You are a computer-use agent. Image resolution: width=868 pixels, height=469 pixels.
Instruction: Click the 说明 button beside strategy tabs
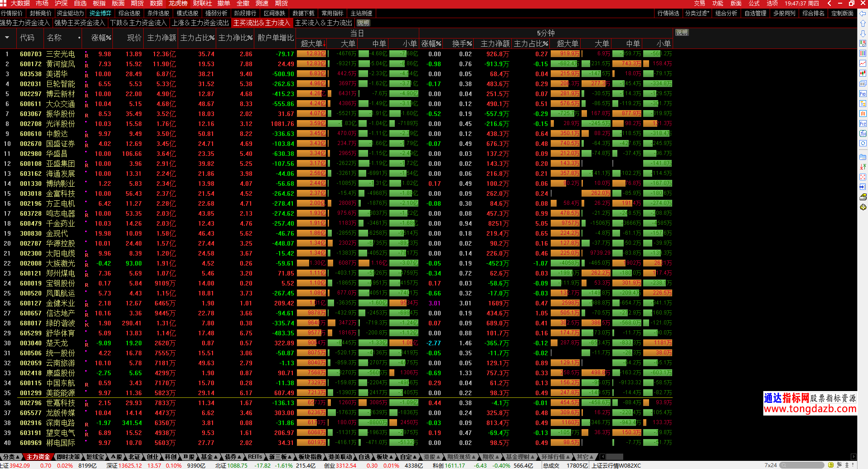363,23
